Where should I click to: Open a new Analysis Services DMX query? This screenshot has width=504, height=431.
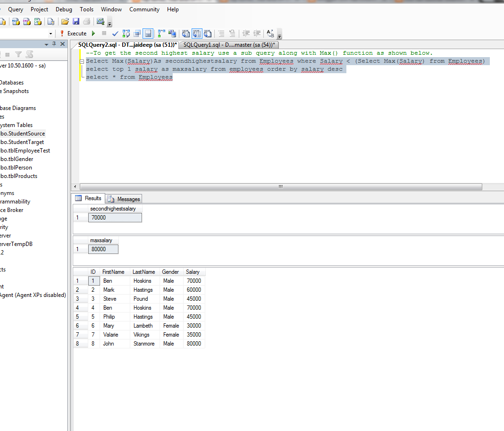point(27,22)
